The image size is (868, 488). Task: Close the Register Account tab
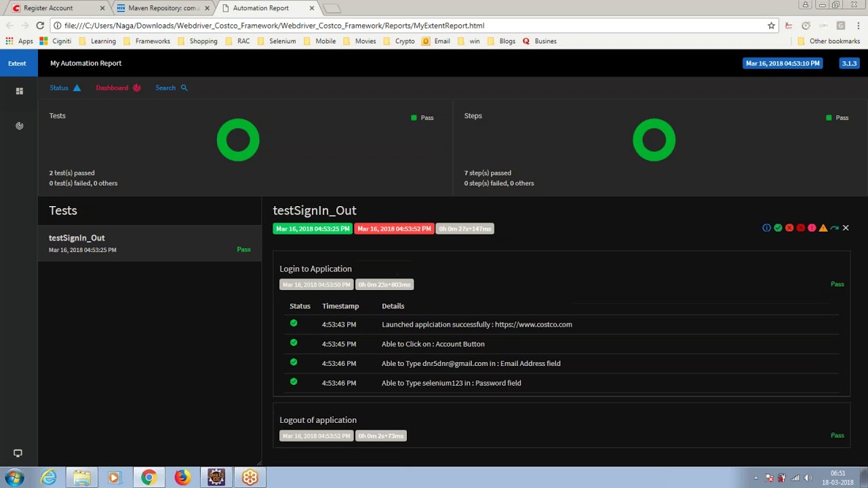pos(102,8)
